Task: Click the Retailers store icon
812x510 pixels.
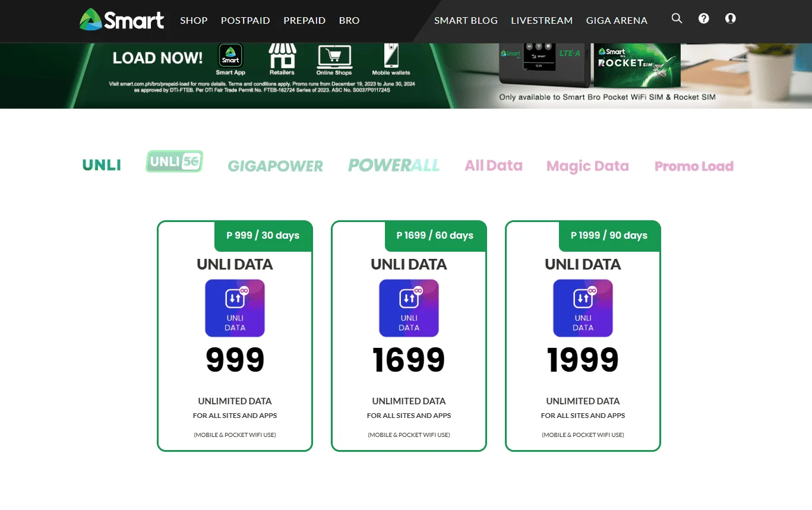Action: coord(282,56)
